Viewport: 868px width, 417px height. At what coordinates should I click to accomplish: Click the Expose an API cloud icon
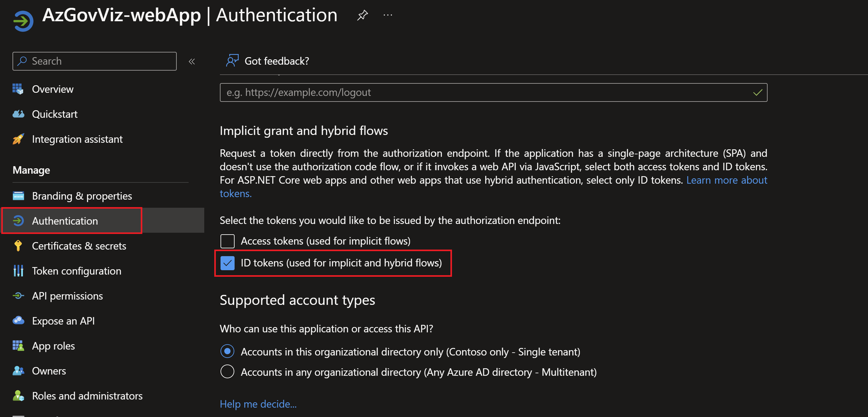[18, 321]
